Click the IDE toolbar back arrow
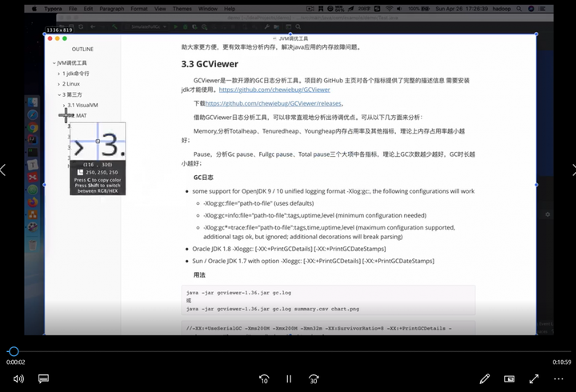576x392 pixels. [x=93, y=27]
